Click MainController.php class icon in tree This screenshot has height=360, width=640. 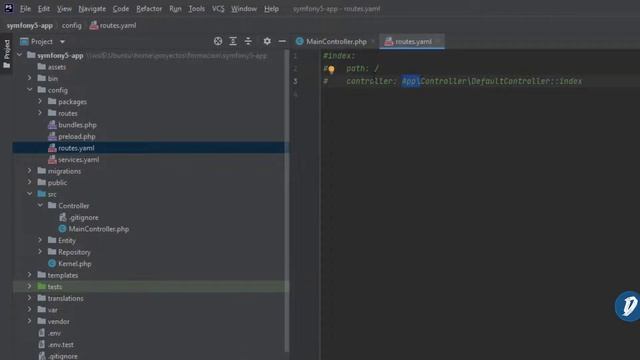point(62,229)
